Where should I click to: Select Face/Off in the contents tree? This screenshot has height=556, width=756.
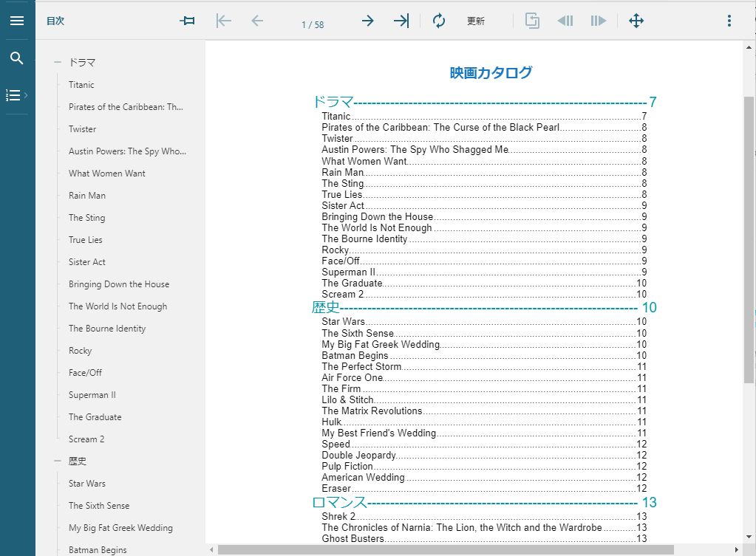click(x=85, y=373)
